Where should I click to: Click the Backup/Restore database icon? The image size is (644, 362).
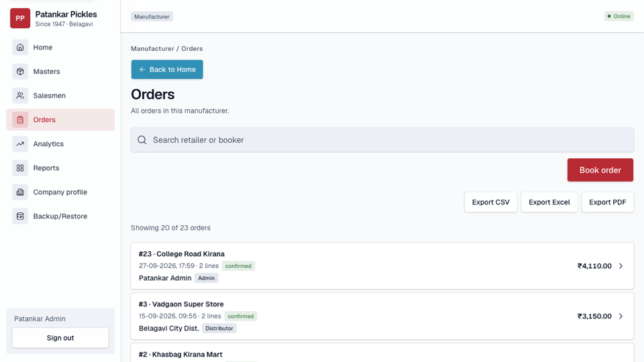pos(20,217)
